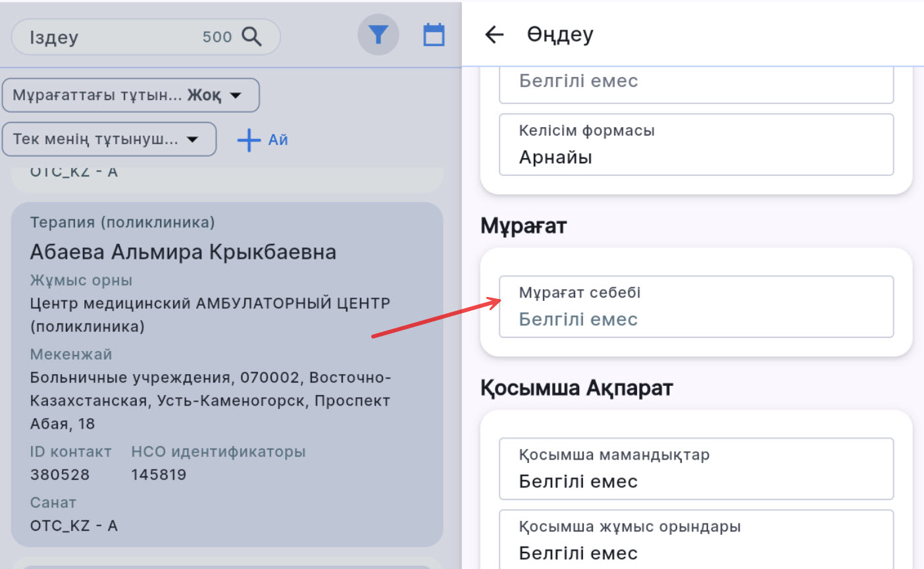
Task: Expand the Мұрағаттағы тұтын... Жоқ dropdown
Action: coord(131,95)
